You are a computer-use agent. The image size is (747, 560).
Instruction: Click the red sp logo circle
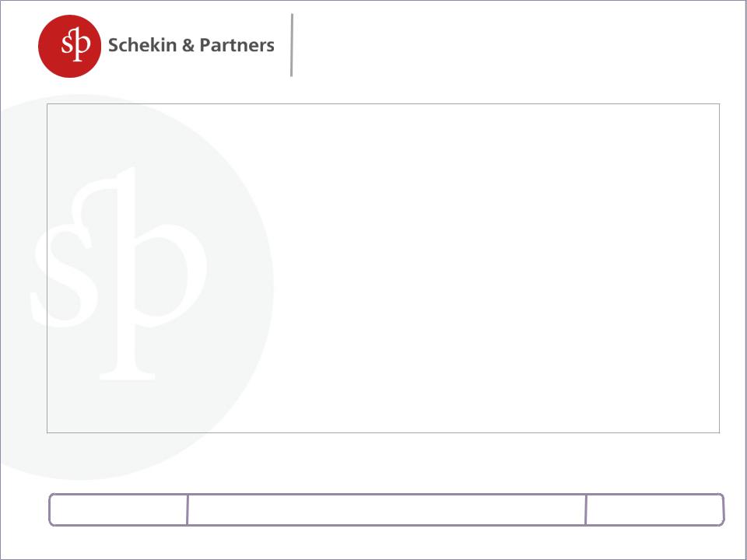(x=69, y=46)
